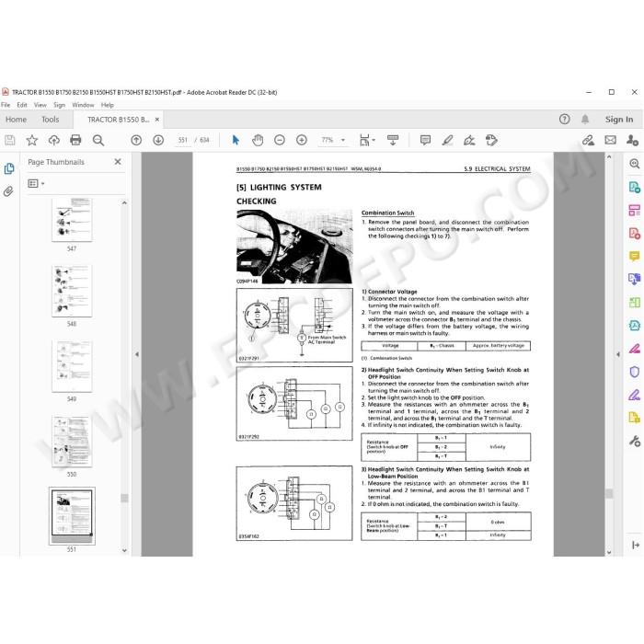Share a link to the file
This screenshot has width=644, height=644.
point(588,141)
